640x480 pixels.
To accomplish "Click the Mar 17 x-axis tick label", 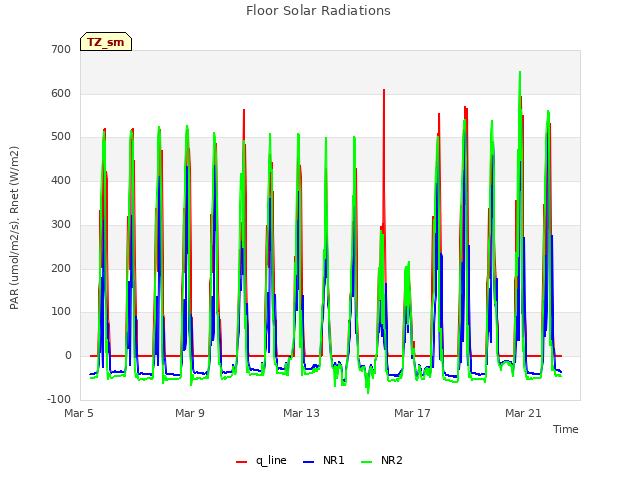I will click(x=412, y=413).
